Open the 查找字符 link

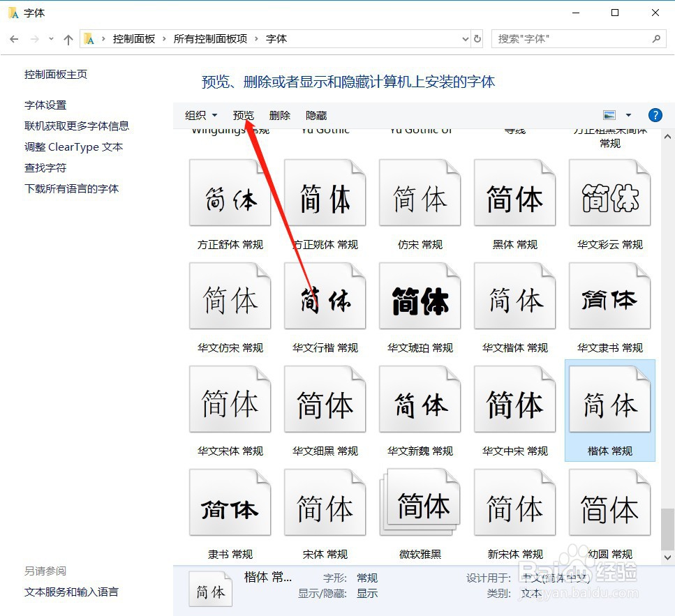click(45, 167)
